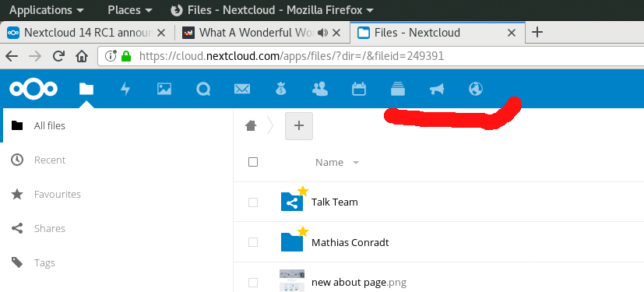Open the Activity lightning bolt icon
Screen dimensions: 644x292
point(125,89)
